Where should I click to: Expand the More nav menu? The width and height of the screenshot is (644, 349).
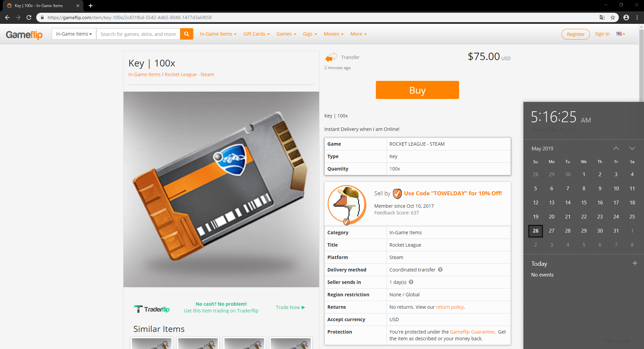click(358, 34)
